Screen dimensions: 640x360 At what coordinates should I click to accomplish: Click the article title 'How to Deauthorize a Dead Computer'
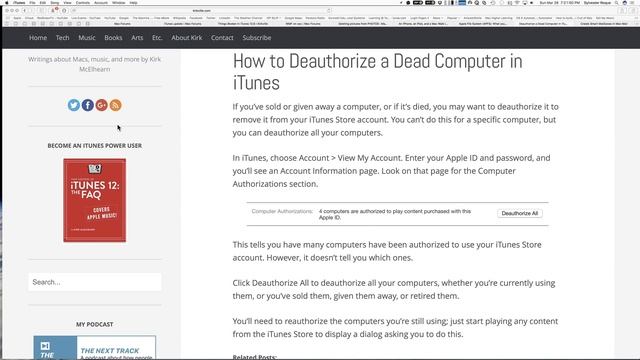pos(378,72)
